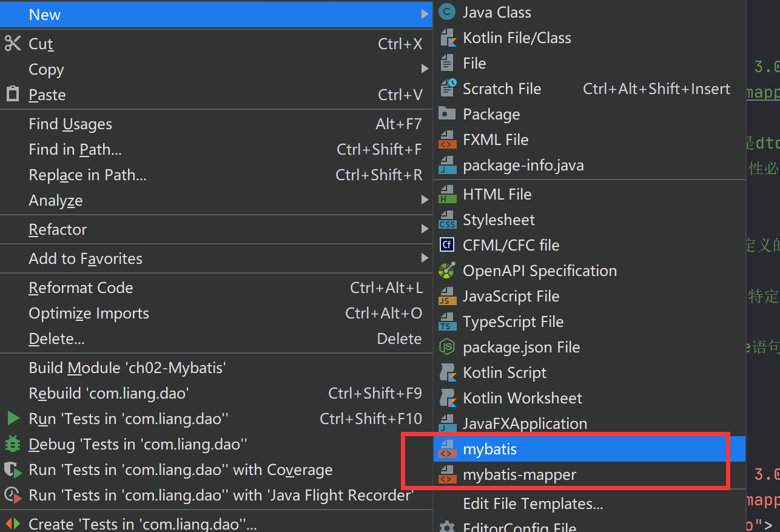Click the Alt+F7 shortcut text
Viewport: 780px width, 532px height.
coord(398,124)
